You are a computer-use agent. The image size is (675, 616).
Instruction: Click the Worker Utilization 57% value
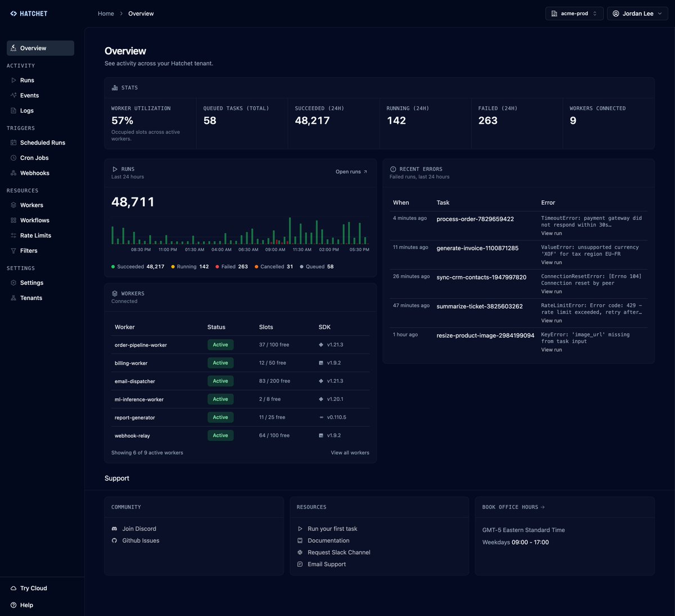[x=122, y=120]
